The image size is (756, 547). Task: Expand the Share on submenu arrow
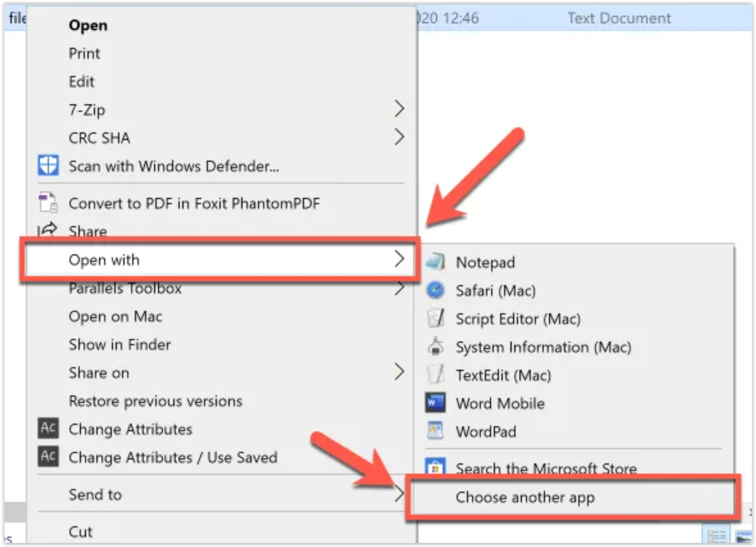click(399, 372)
